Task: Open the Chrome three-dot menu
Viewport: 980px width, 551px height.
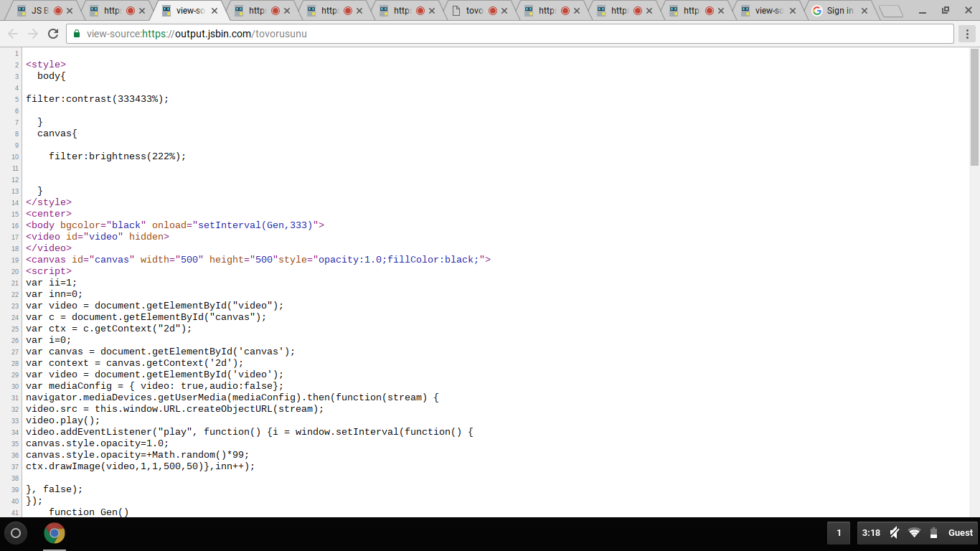Action: [966, 34]
